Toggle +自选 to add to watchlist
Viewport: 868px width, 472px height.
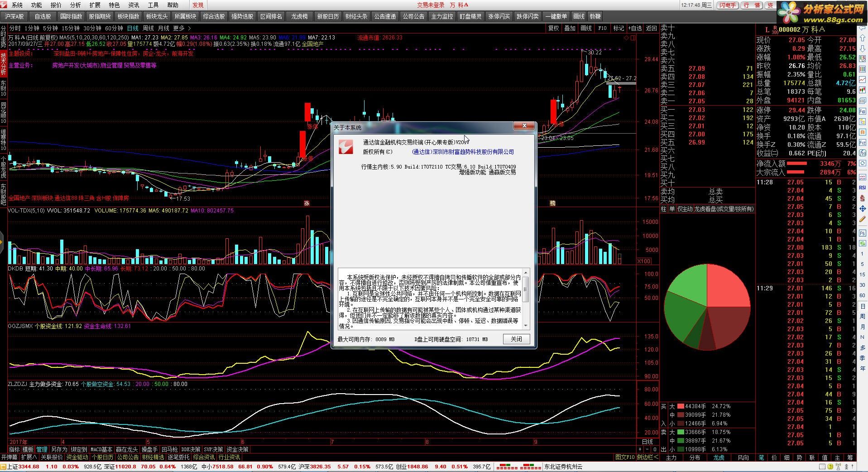tap(635, 28)
